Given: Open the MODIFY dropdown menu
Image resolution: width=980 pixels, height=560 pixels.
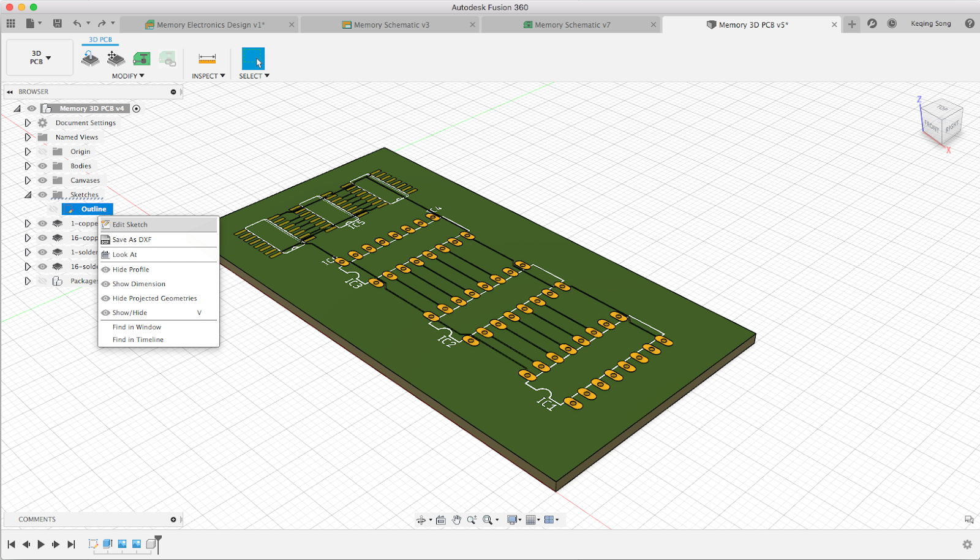Looking at the screenshot, I should click(128, 76).
